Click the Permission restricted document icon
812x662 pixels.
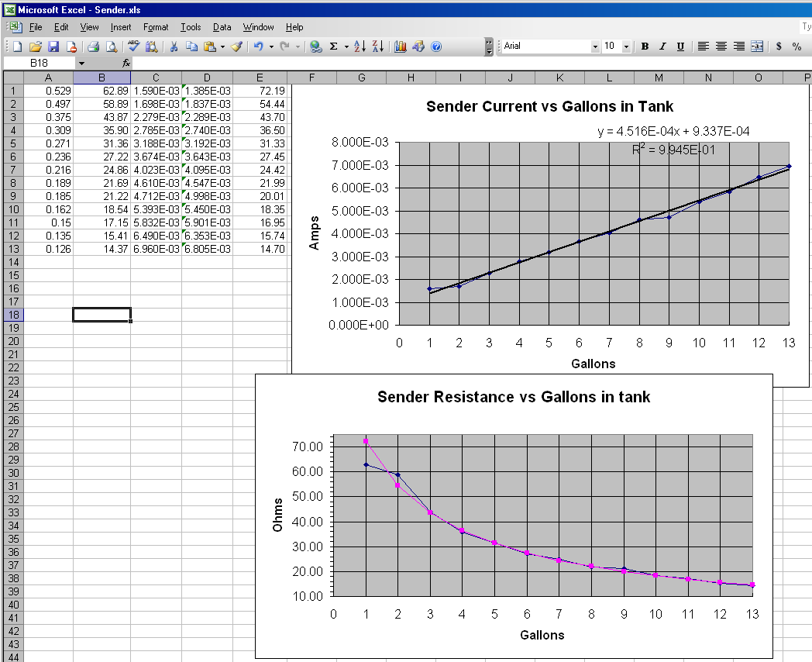tap(71, 47)
